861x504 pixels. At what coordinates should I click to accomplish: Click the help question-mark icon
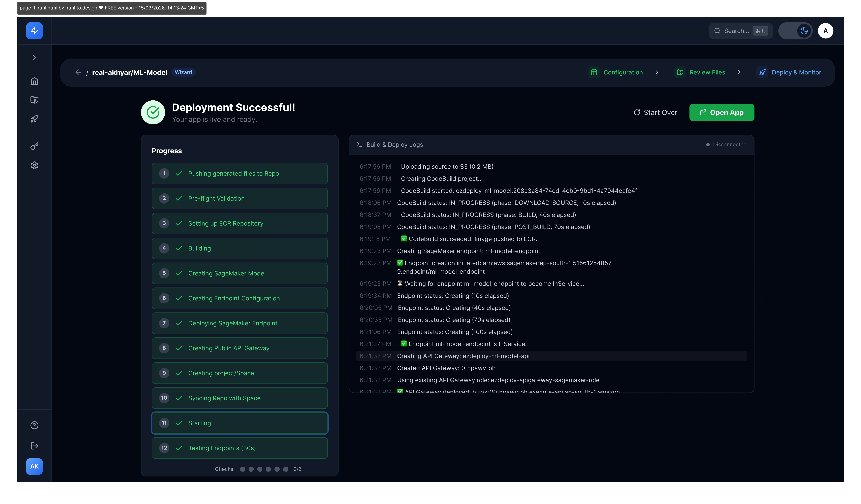pyautogui.click(x=34, y=425)
